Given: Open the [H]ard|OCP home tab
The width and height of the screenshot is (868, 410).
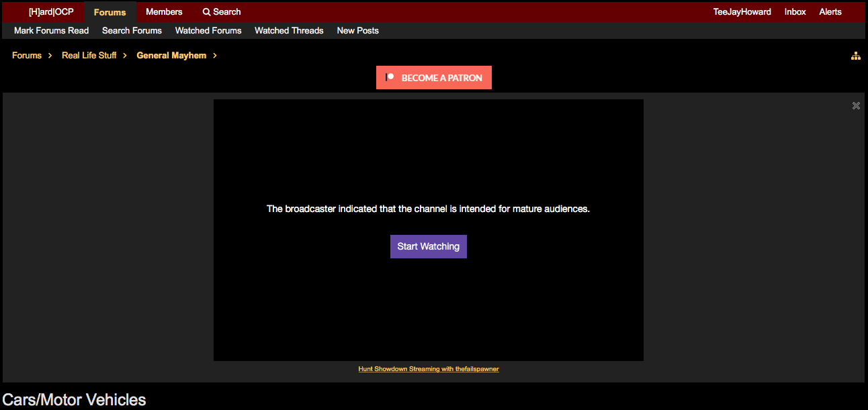Looking at the screenshot, I should (x=51, y=12).
